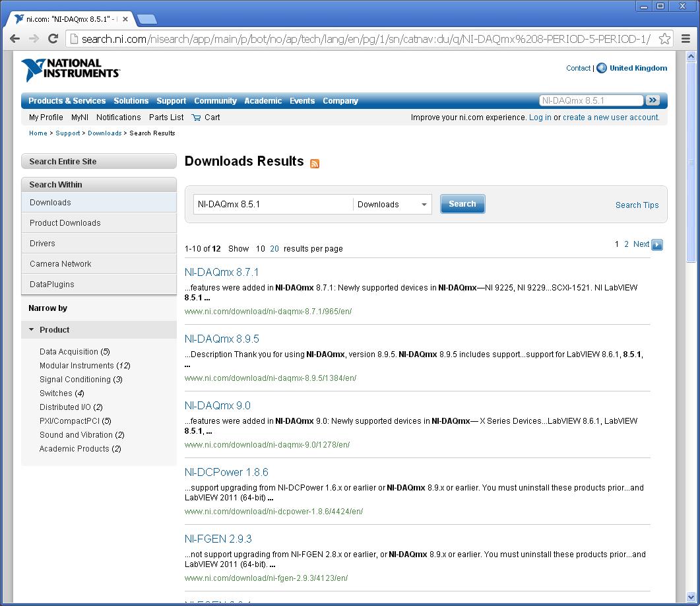Subscribe via the RSS feed icon
Image resolution: width=700 pixels, height=606 pixels.
[x=315, y=164]
